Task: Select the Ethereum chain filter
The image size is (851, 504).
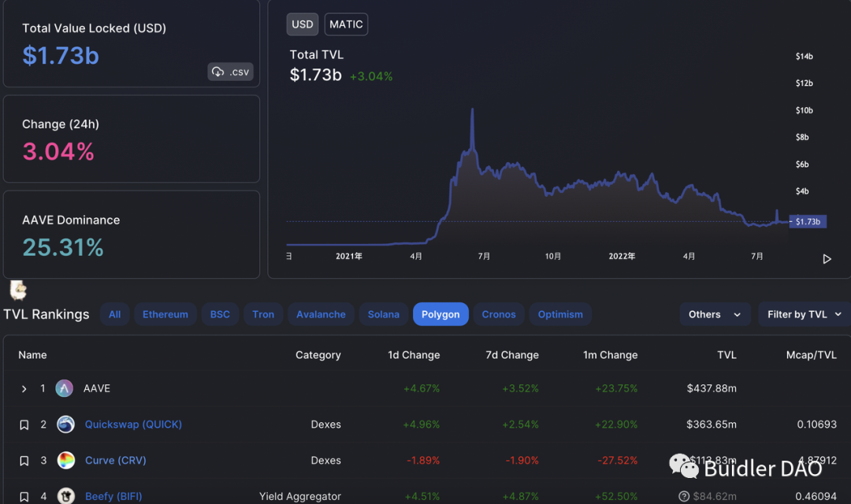Action: pyautogui.click(x=165, y=314)
